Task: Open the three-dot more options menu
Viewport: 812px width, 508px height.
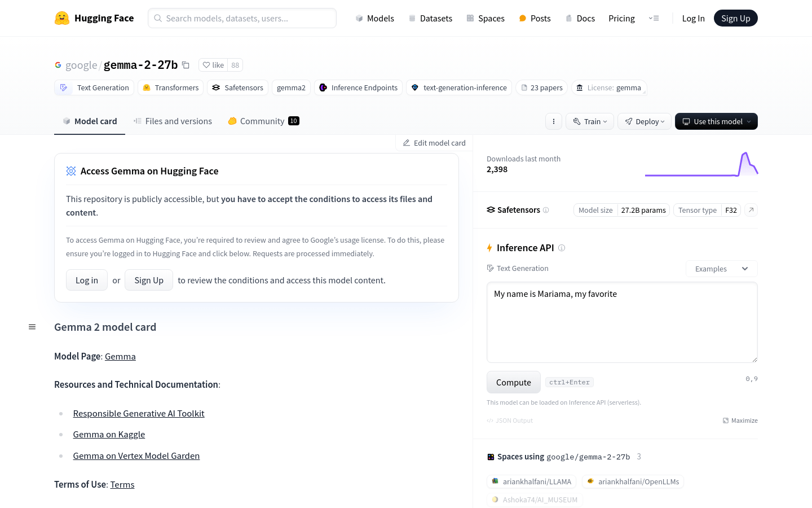Action: pyautogui.click(x=554, y=121)
